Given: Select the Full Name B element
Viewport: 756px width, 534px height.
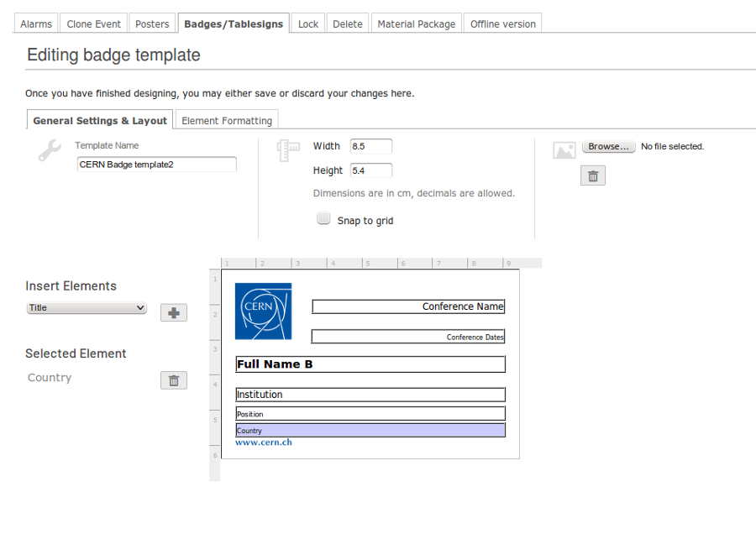Looking at the screenshot, I should click(x=370, y=364).
